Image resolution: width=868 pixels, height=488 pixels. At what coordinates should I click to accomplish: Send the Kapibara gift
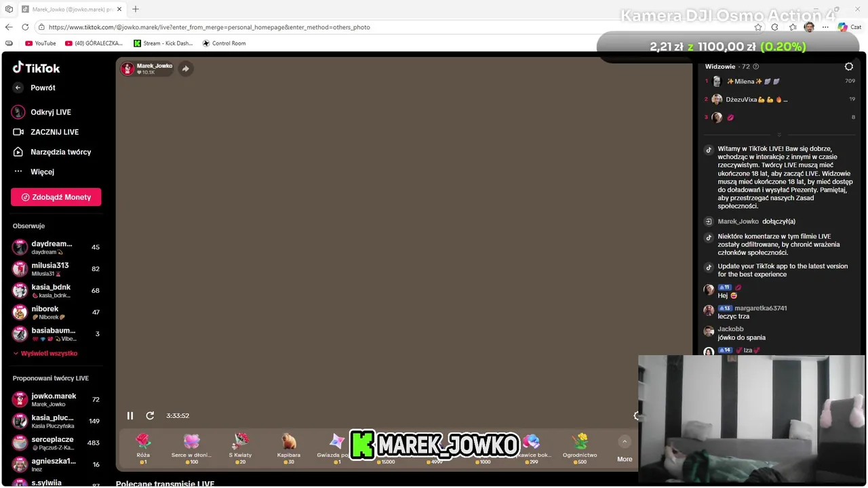click(289, 449)
